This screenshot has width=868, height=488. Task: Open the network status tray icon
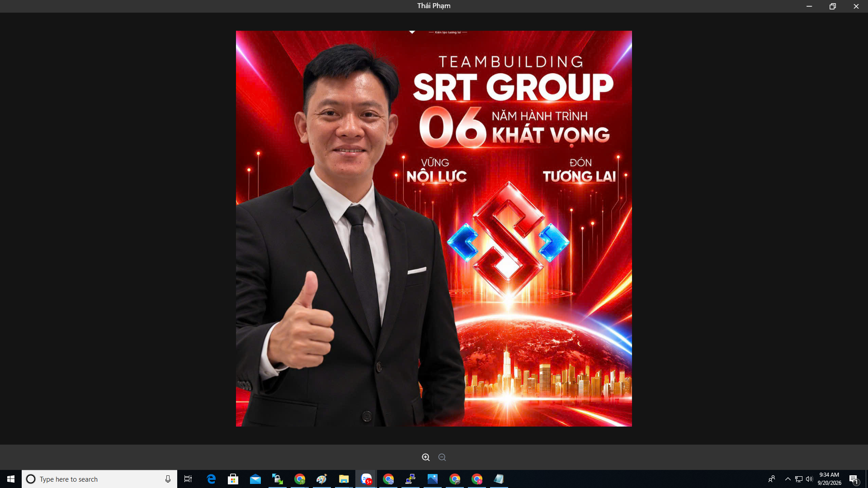[799, 479]
